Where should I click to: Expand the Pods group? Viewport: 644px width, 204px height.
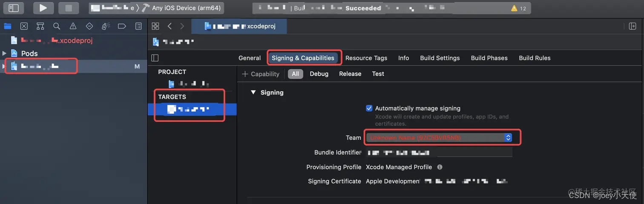click(x=4, y=53)
